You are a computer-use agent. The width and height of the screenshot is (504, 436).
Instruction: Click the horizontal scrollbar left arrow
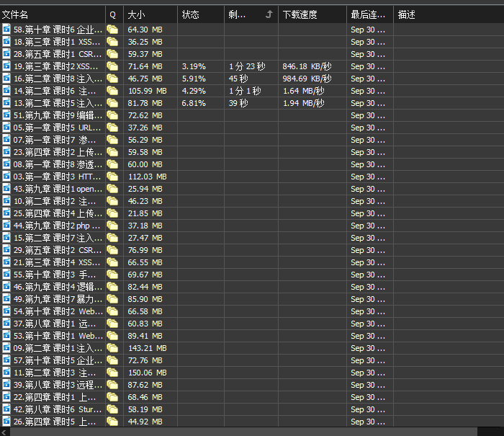click(4, 432)
